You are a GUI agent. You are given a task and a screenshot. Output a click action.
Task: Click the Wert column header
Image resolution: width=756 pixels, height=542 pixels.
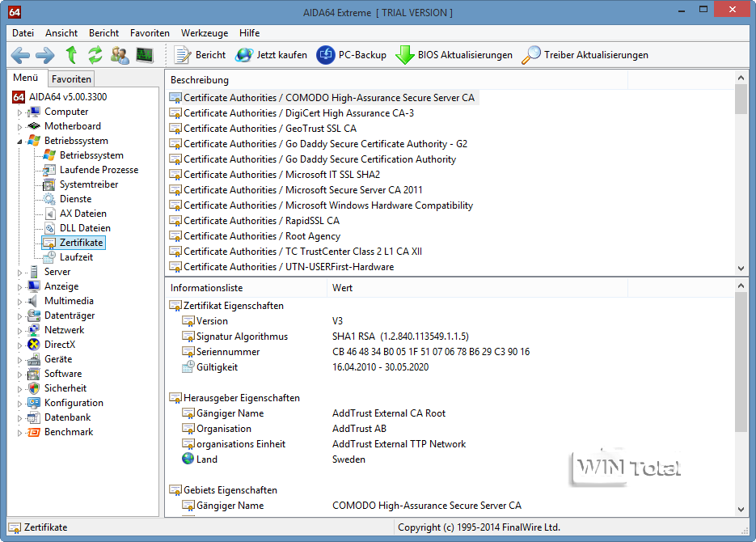coord(477,288)
